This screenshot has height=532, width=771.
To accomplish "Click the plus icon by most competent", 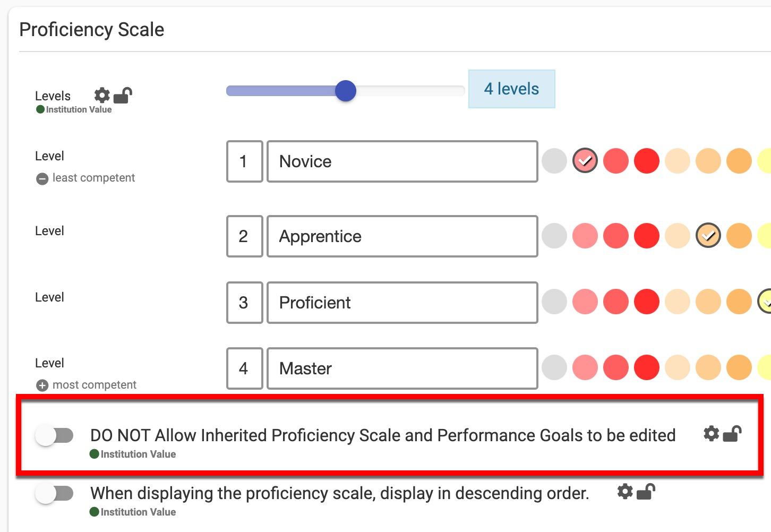I will tap(42, 385).
